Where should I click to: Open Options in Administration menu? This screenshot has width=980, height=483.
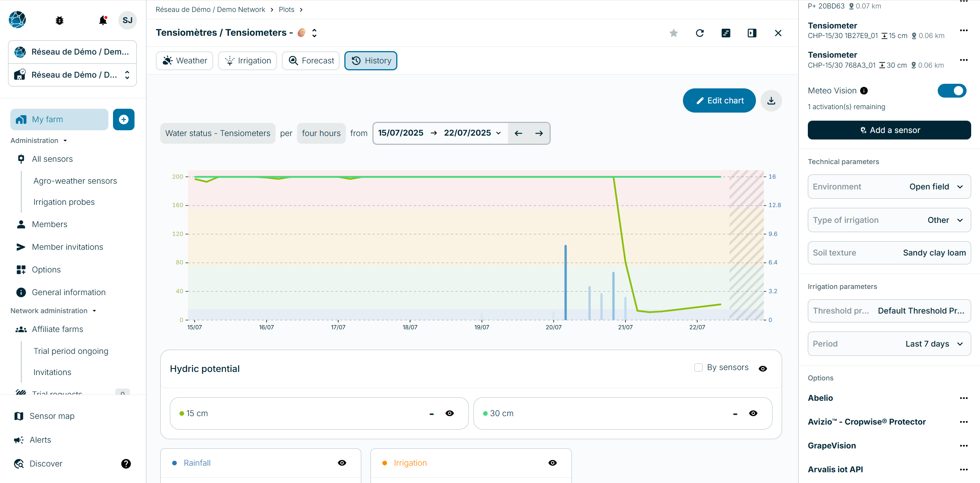click(x=46, y=270)
